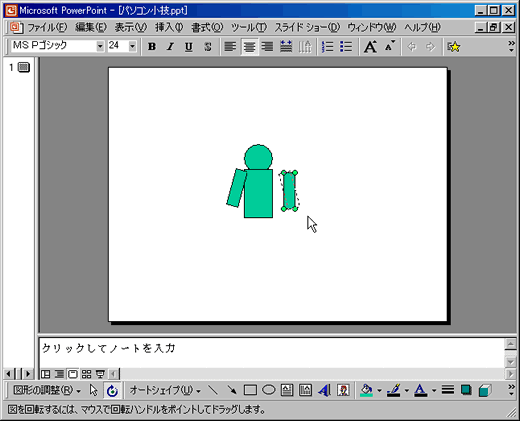Toggle Underline formatting
Viewport: 520px width, 421px height.
(189, 47)
